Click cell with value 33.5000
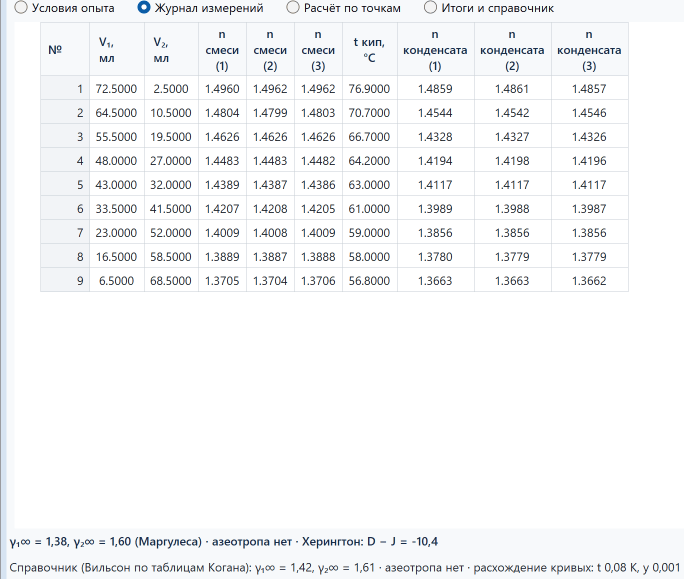 click(x=117, y=209)
